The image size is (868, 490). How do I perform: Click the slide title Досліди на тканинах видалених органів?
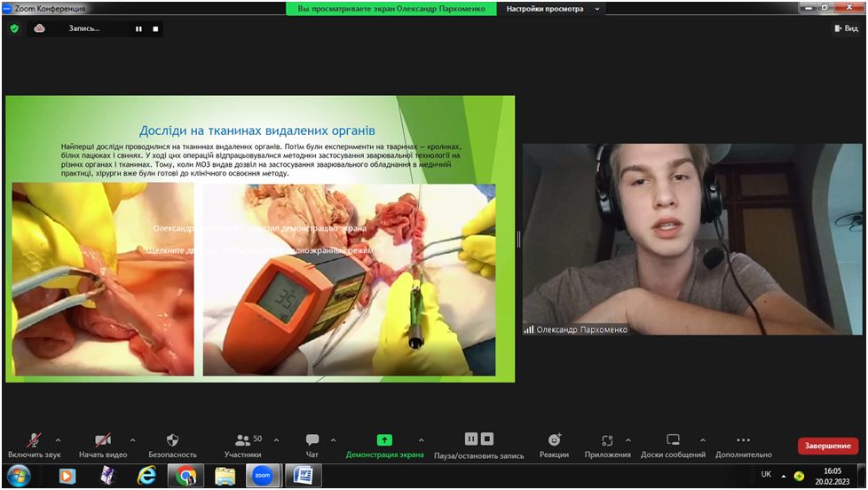coord(256,130)
